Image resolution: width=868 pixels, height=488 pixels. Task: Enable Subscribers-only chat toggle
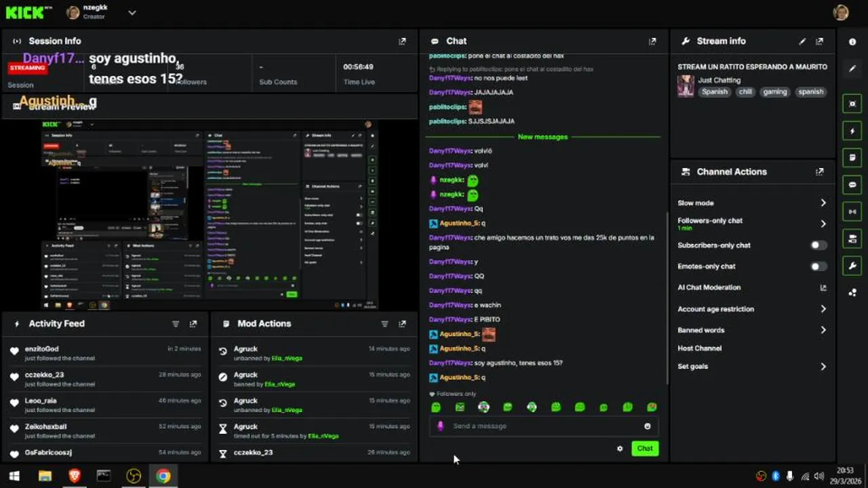click(819, 245)
